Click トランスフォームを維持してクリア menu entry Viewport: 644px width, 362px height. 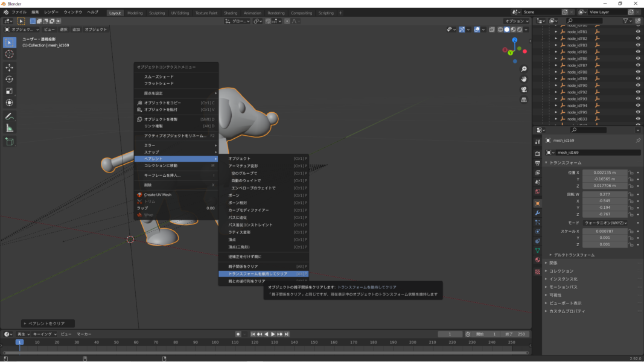pyautogui.click(x=263, y=274)
